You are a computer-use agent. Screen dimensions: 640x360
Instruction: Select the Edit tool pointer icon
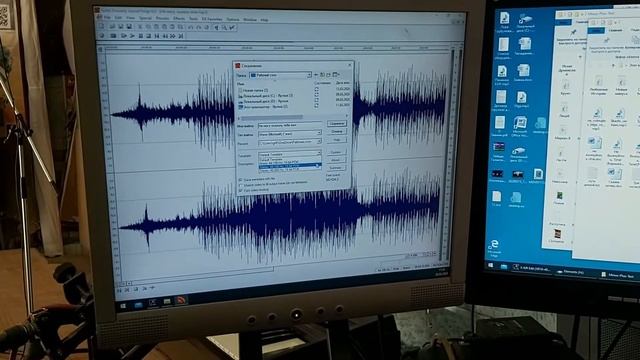[216, 27]
